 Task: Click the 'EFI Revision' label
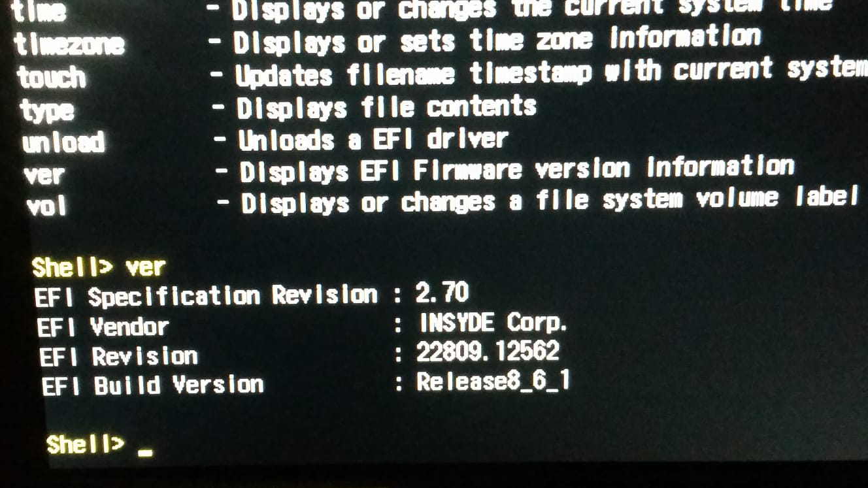pyautogui.click(x=118, y=357)
